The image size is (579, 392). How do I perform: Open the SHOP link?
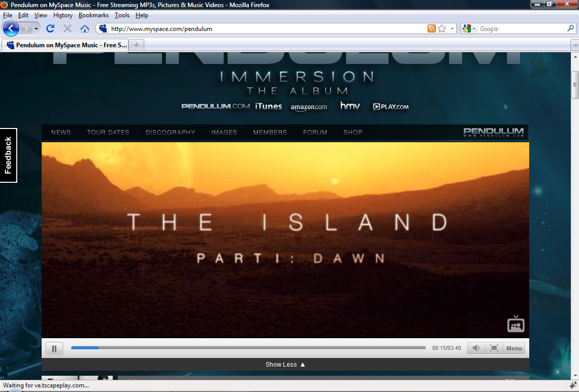tap(353, 132)
